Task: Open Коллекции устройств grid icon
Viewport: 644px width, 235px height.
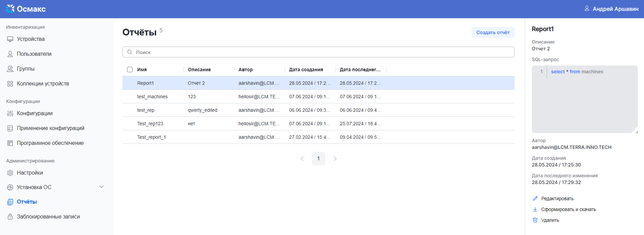Action: (10, 84)
